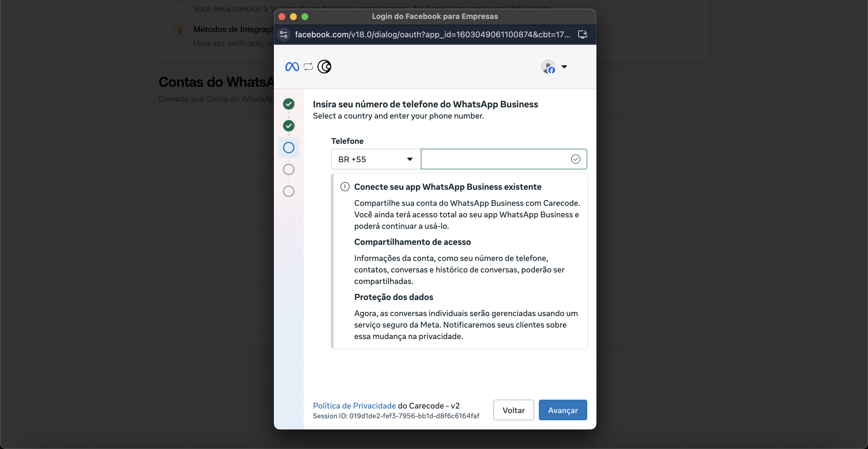Click the Carecode app logo

tap(324, 67)
